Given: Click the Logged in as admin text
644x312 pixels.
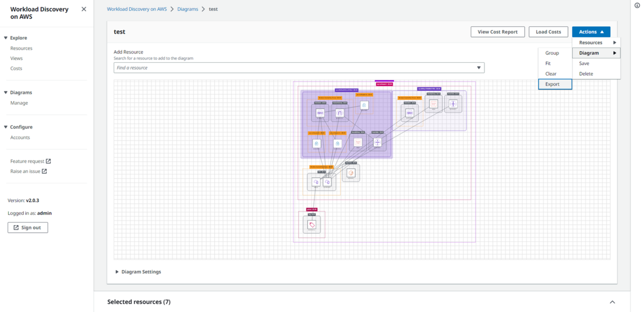Looking at the screenshot, I should [30, 213].
